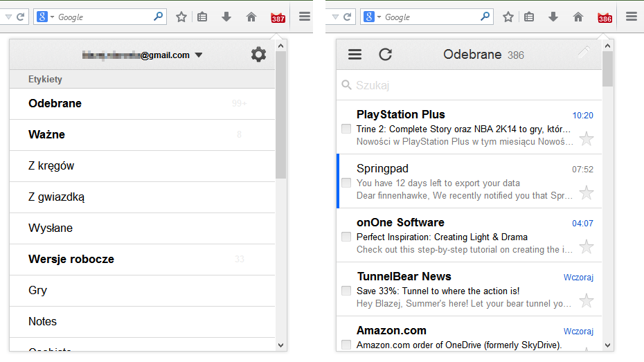Open onOne Software Perfect Inspiration email

pos(469,235)
